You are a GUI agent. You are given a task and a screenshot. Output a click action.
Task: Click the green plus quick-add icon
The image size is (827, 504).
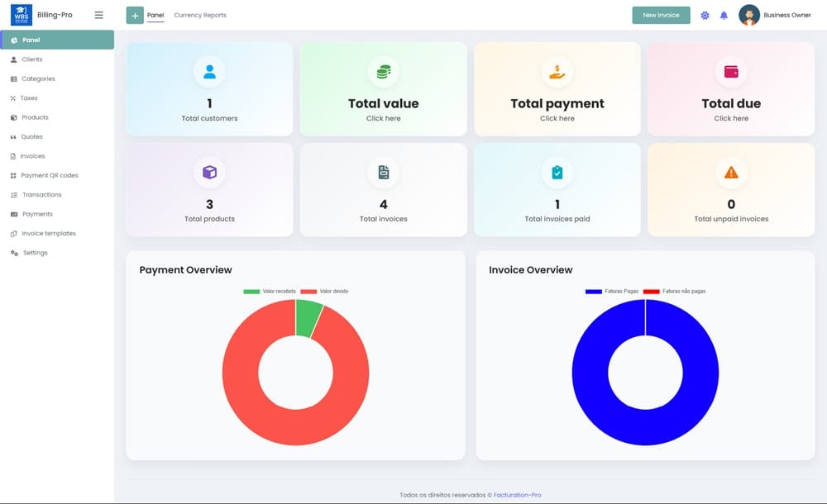coord(135,16)
